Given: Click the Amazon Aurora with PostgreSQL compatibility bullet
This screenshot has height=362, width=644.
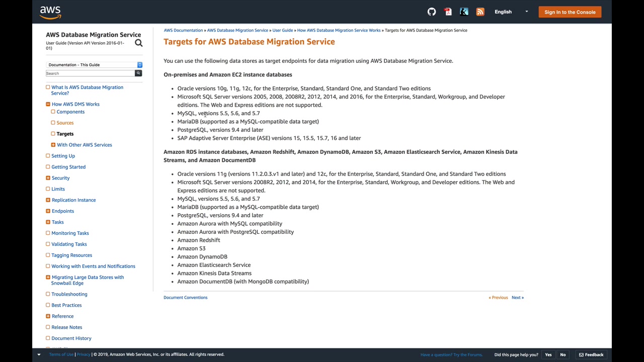Looking at the screenshot, I should [235, 232].
